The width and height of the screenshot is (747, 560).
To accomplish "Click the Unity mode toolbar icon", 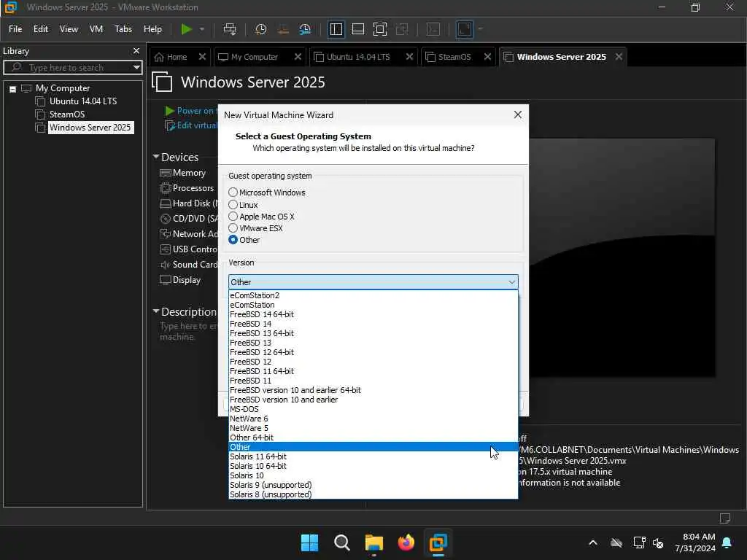I will tap(402, 29).
